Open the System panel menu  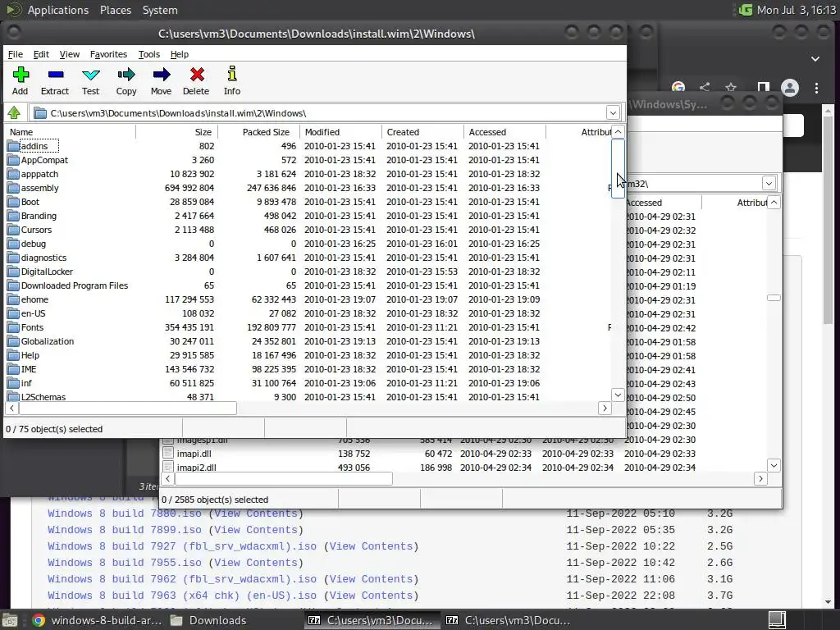coord(160,10)
